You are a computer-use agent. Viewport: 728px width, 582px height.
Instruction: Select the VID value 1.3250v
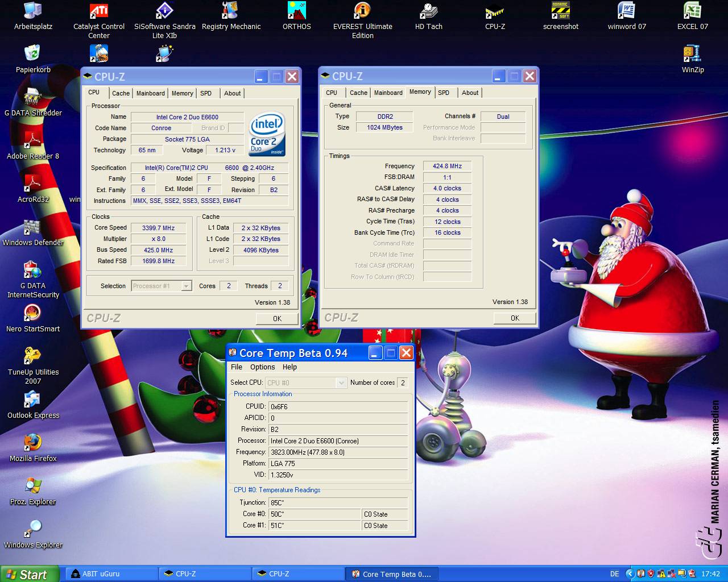pos(338,475)
